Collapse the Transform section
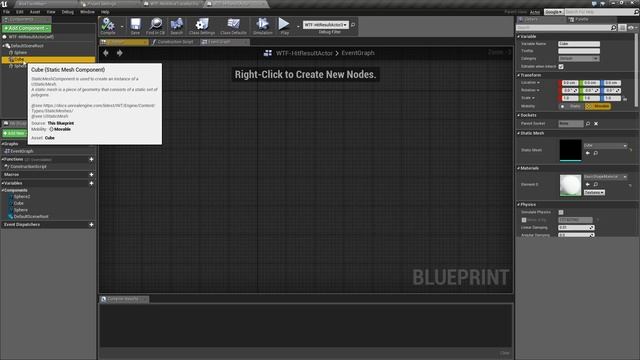The height and width of the screenshot is (360, 640). [519, 76]
